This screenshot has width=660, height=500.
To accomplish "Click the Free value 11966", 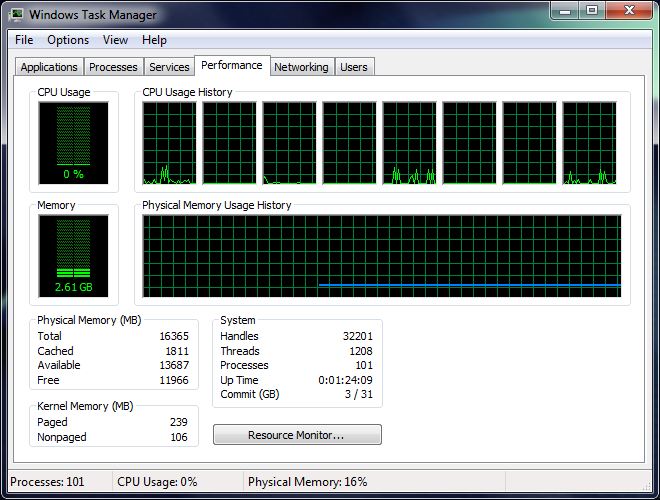I will pyautogui.click(x=174, y=380).
